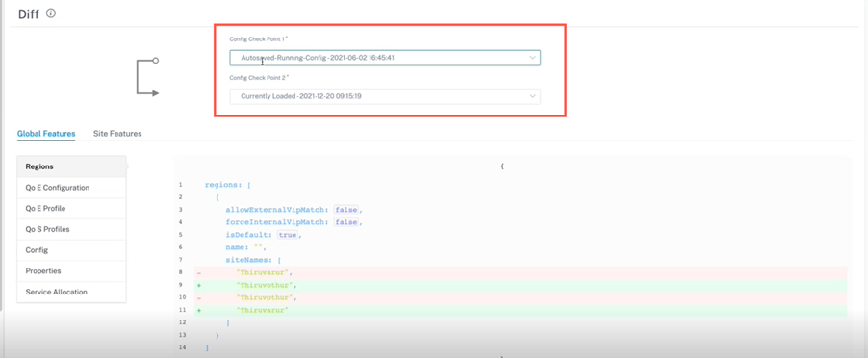Click allowExternalVipMatch false value
Image resolution: width=868 pixels, height=358 pixels.
[346, 210]
